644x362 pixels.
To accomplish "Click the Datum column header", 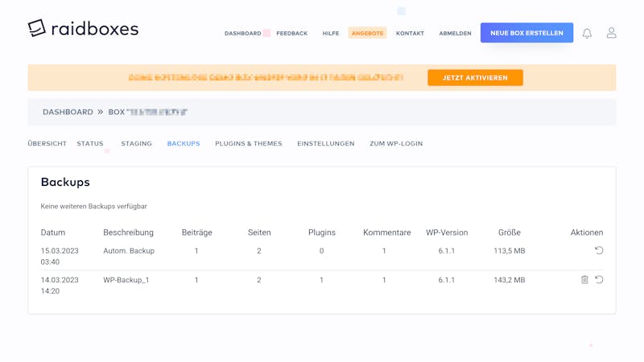I will click(53, 232).
